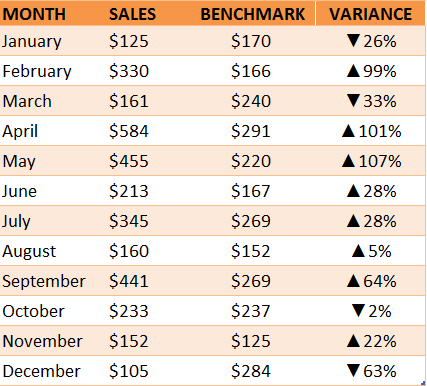Click the down arrow next to 63%
Screen dimensions: 427x386
tap(353, 371)
